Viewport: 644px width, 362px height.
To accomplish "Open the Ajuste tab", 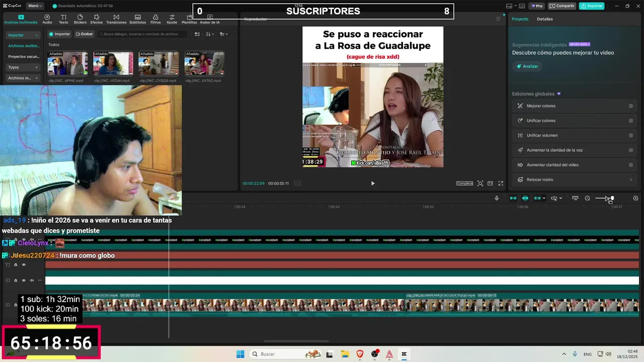I will click(x=172, y=19).
